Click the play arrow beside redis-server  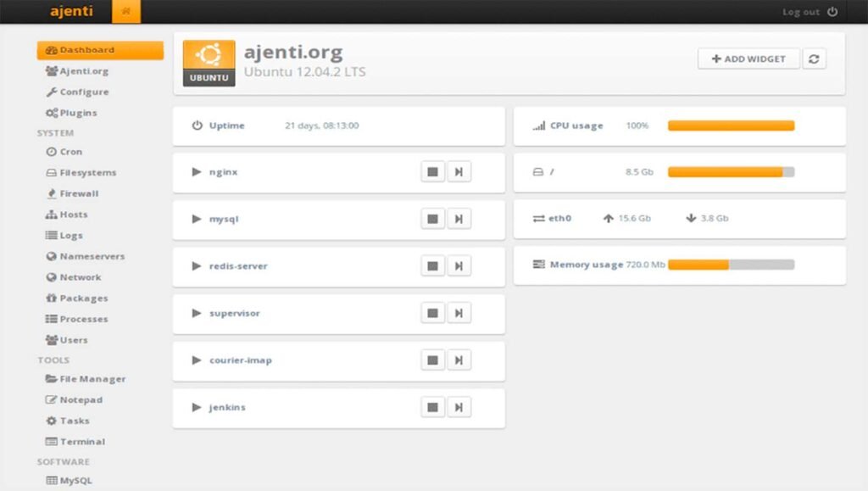[x=197, y=266]
